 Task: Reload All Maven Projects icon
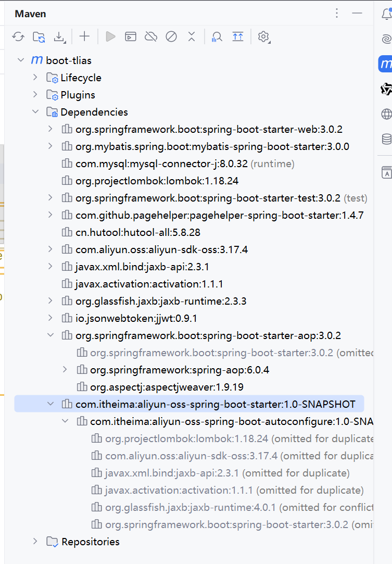[18, 36]
